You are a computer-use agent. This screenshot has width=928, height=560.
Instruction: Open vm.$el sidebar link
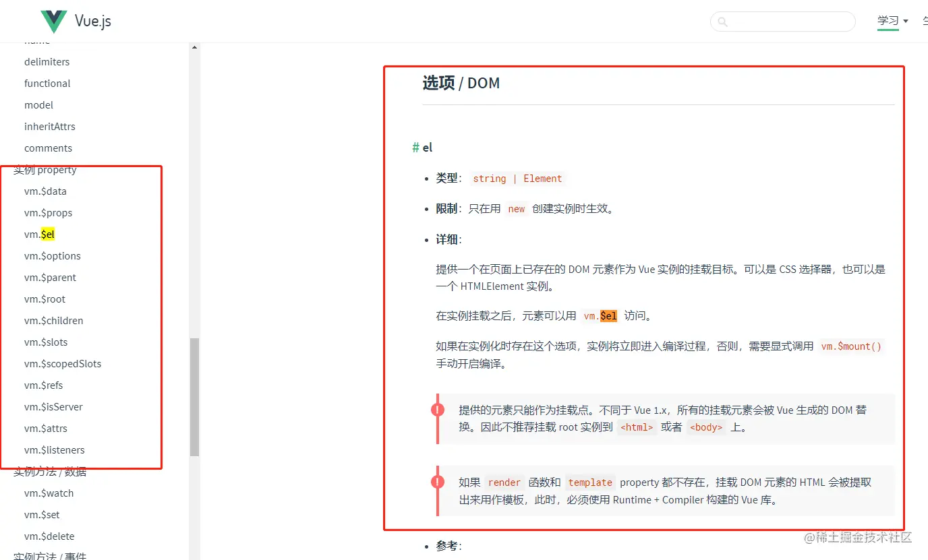coord(39,235)
